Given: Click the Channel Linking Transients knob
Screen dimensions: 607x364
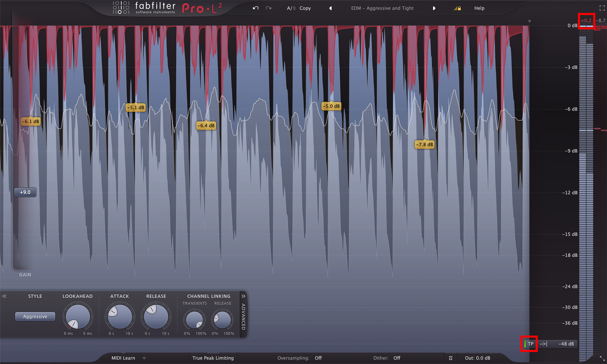Looking at the screenshot, I should tap(194, 320).
